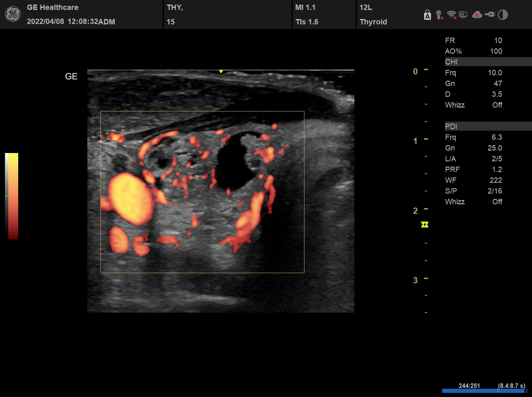This screenshot has height=397, width=532.
Task: Toggle the PDI Whizz Off setting
Action: [x=497, y=202]
